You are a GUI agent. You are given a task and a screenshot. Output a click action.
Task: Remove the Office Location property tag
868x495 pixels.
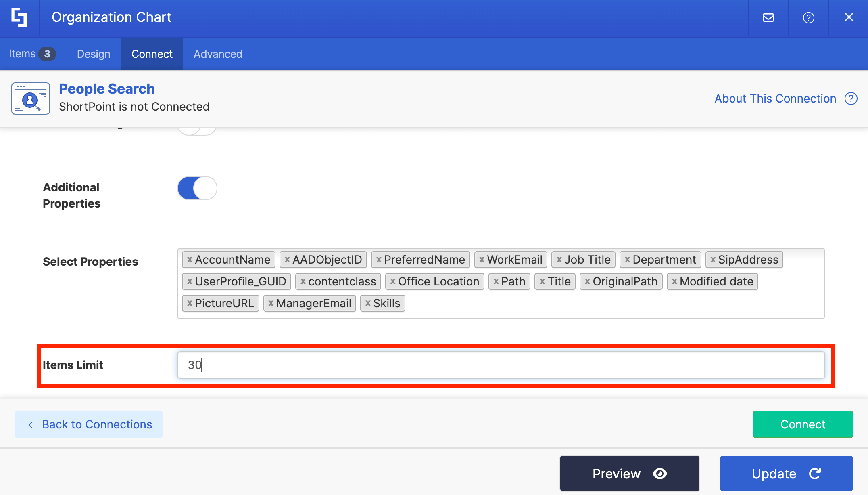393,282
